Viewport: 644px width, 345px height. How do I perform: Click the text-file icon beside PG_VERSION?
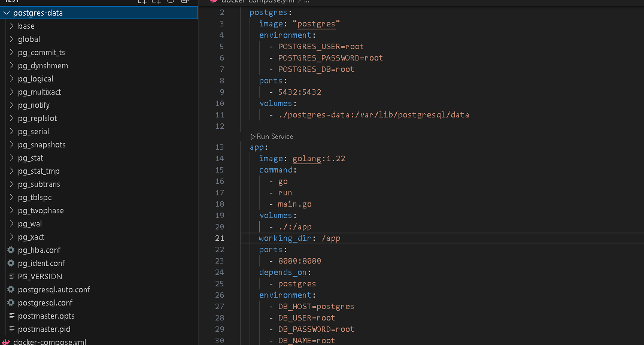pos(11,276)
